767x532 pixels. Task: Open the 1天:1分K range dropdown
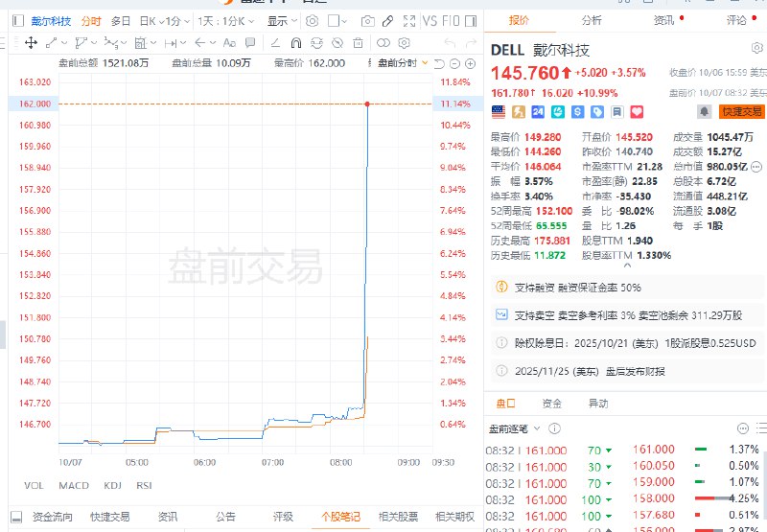(x=226, y=21)
